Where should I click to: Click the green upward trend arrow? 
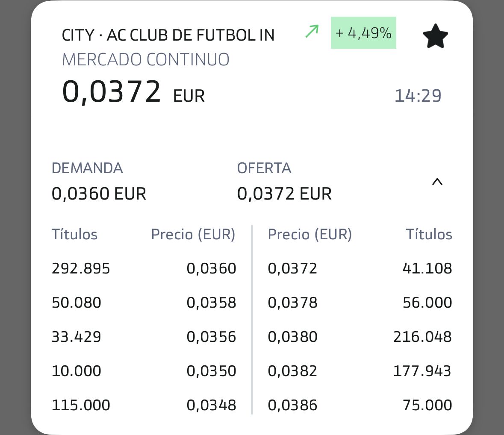coord(312,32)
